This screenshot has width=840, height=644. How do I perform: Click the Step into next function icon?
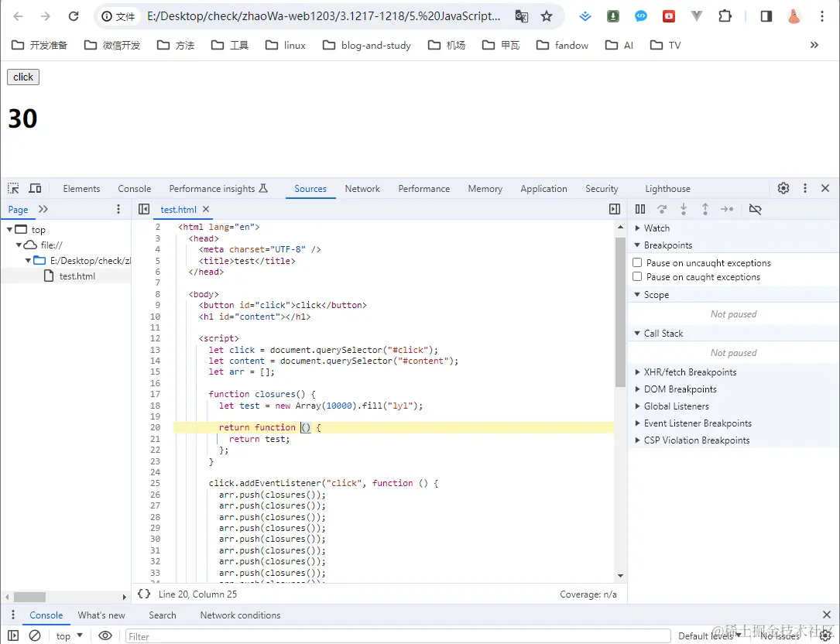click(x=684, y=209)
